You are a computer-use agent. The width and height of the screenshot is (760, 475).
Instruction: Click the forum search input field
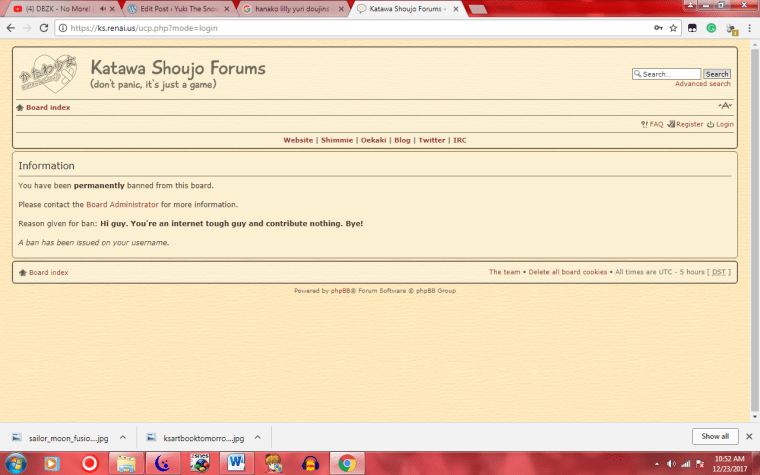click(668, 74)
